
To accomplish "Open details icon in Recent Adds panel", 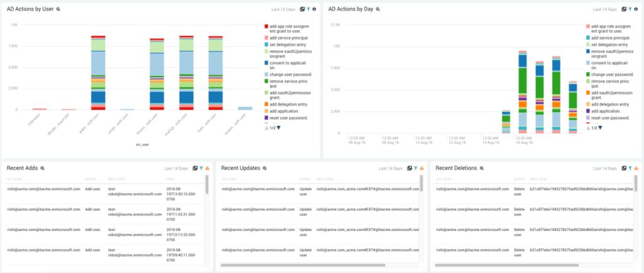I will [195, 169].
